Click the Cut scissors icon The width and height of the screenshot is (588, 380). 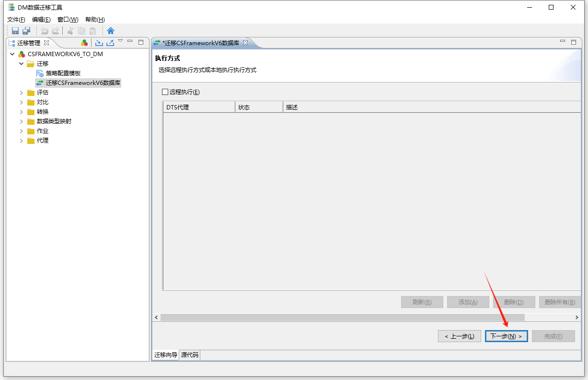point(70,31)
